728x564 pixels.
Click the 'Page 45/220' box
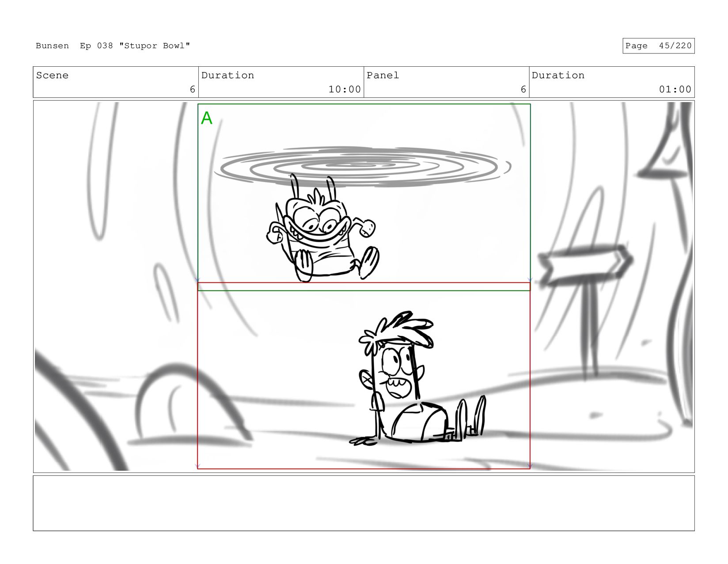tap(658, 46)
